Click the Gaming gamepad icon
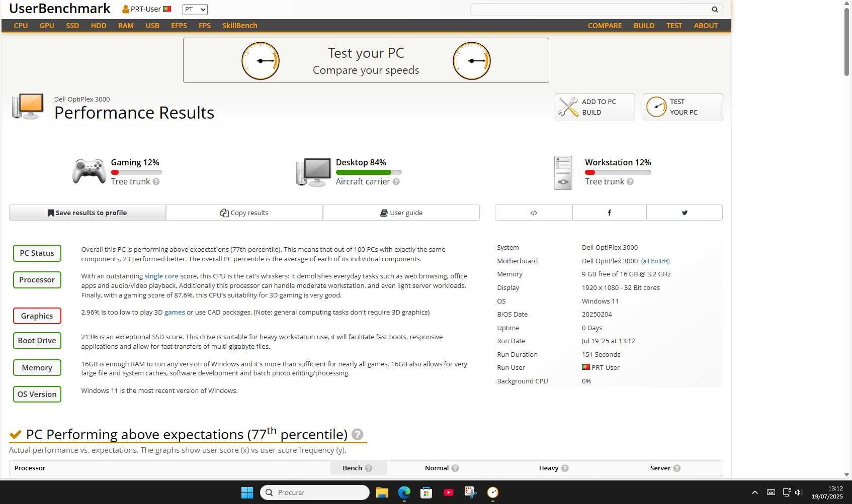Image resolution: width=852 pixels, height=504 pixels. click(89, 172)
